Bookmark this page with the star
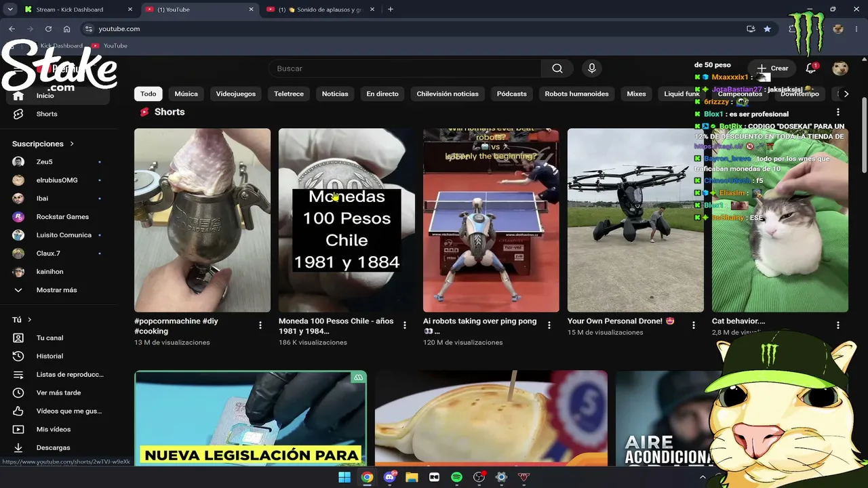This screenshot has width=868, height=488. pyautogui.click(x=767, y=29)
